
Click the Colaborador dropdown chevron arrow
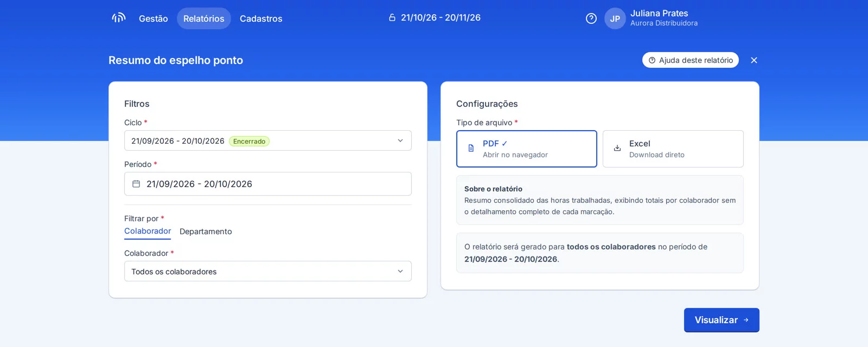click(x=400, y=271)
